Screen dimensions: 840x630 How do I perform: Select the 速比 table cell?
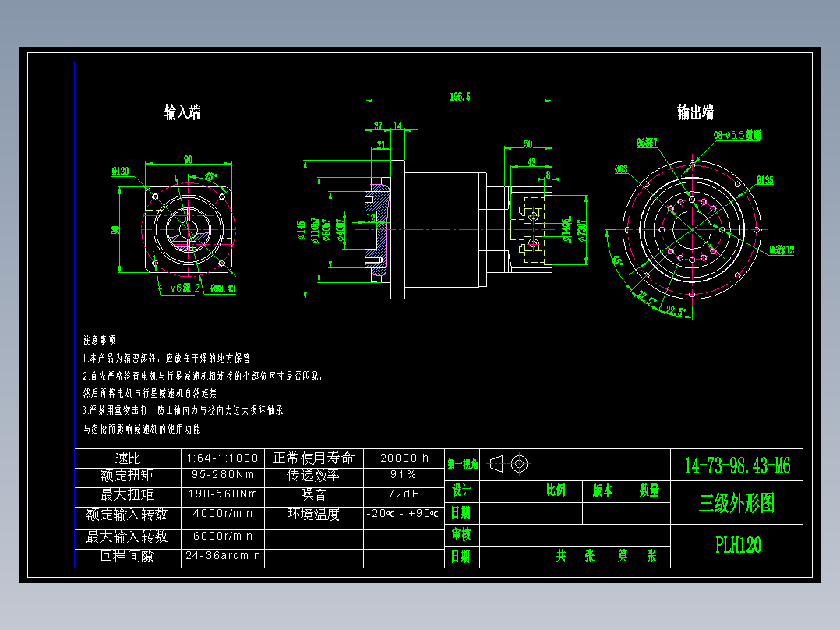pos(127,458)
